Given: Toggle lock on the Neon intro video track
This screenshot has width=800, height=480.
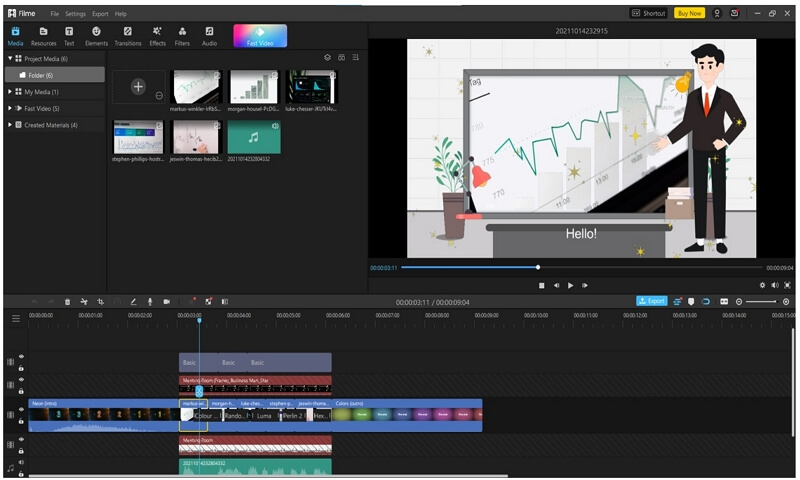Looking at the screenshot, I should point(21,421).
